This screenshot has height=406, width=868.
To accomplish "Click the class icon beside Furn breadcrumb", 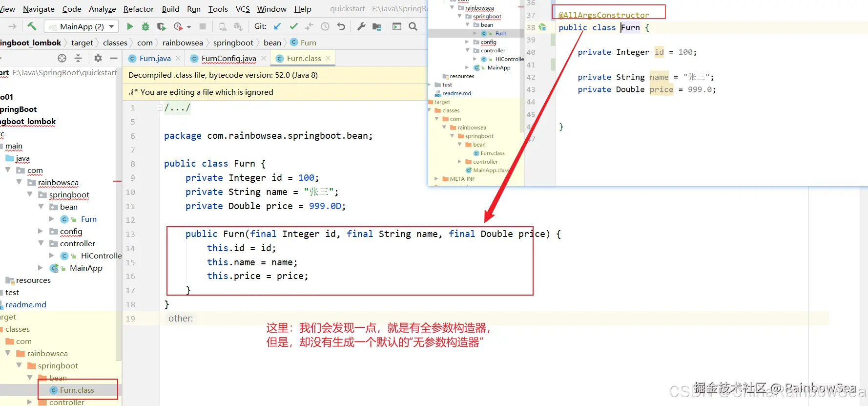I will 294,43.
